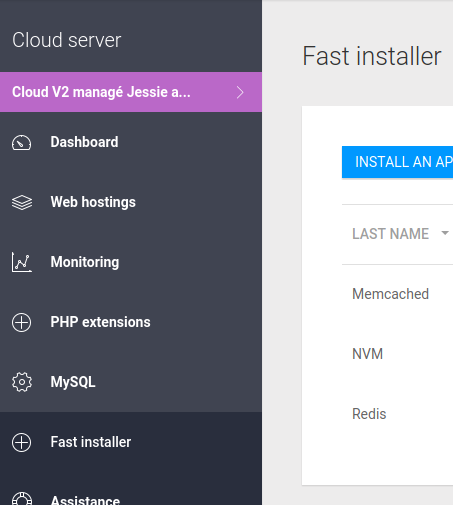Open the MySQL sidebar entry
The width and height of the screenshot is (453, 505).
131,382
